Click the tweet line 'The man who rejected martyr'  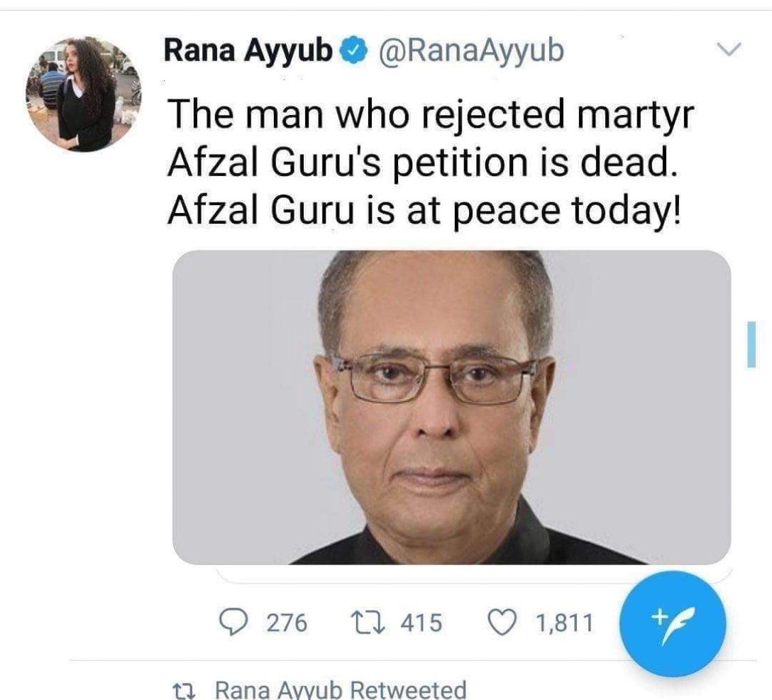point(427,114)
